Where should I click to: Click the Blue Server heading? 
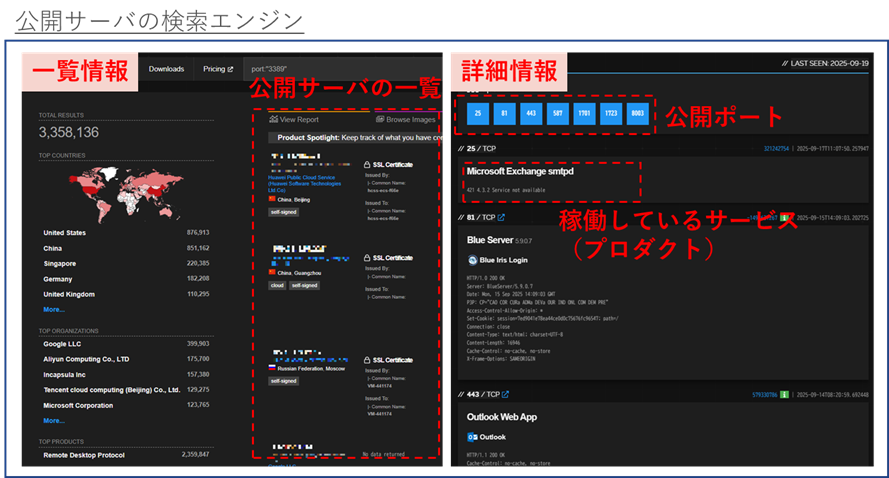click(x=490, y=240)
